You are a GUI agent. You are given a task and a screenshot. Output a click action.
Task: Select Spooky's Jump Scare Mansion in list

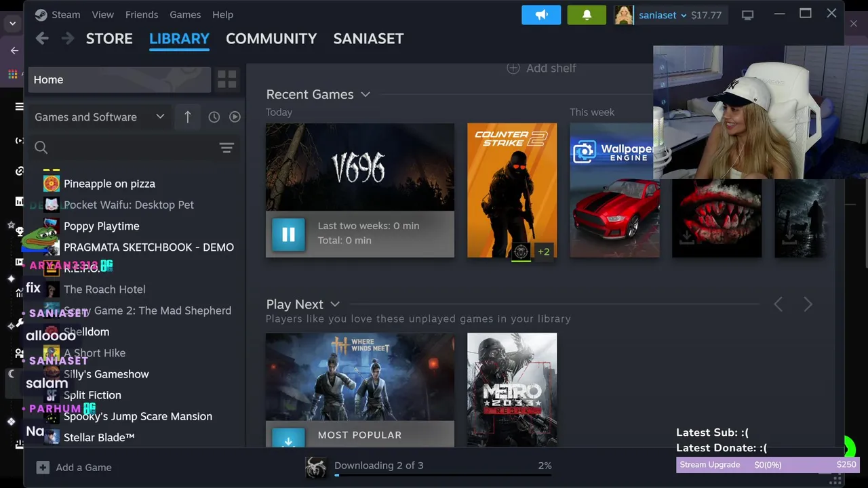(138, 416)
